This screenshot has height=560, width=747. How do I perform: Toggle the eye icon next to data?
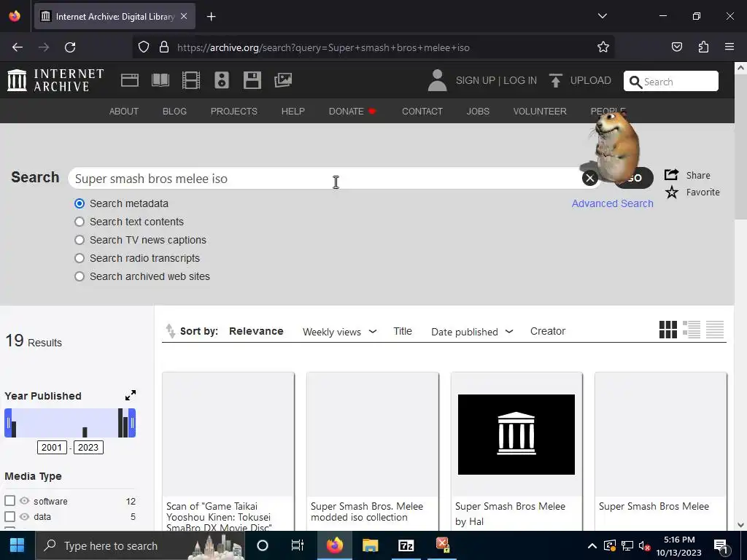point(24,516)
